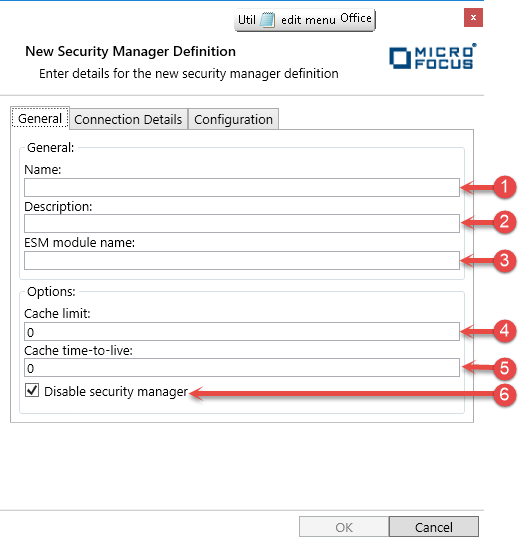Click red callout marker number 3
Image resolution: width=519 pixels, height=542 pixels.
(x=504, y=261)
